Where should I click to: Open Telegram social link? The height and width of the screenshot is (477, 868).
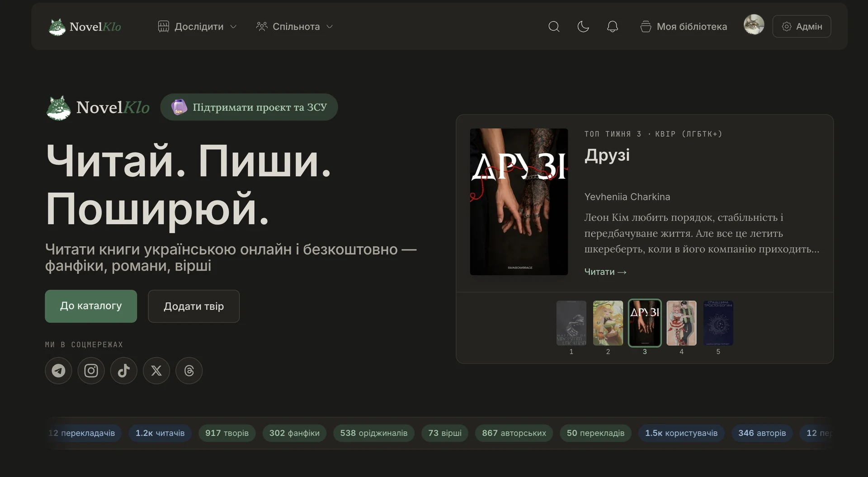tap(58, 371)
